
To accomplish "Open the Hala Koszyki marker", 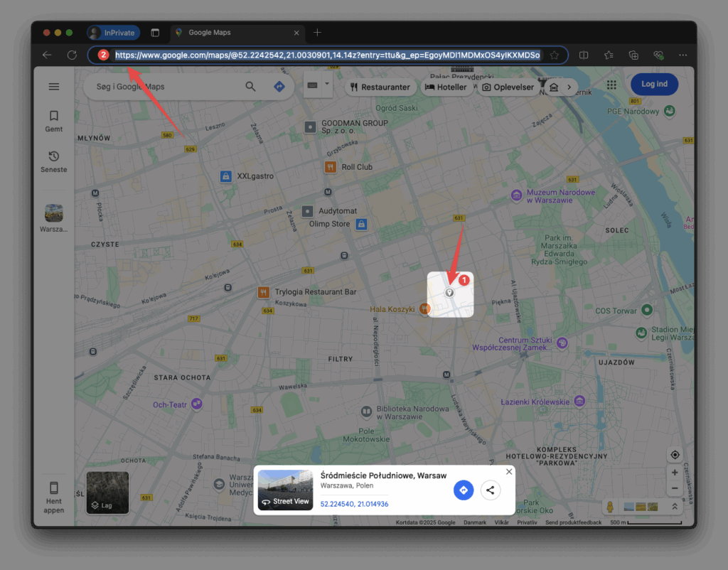I will coord(424,308).
